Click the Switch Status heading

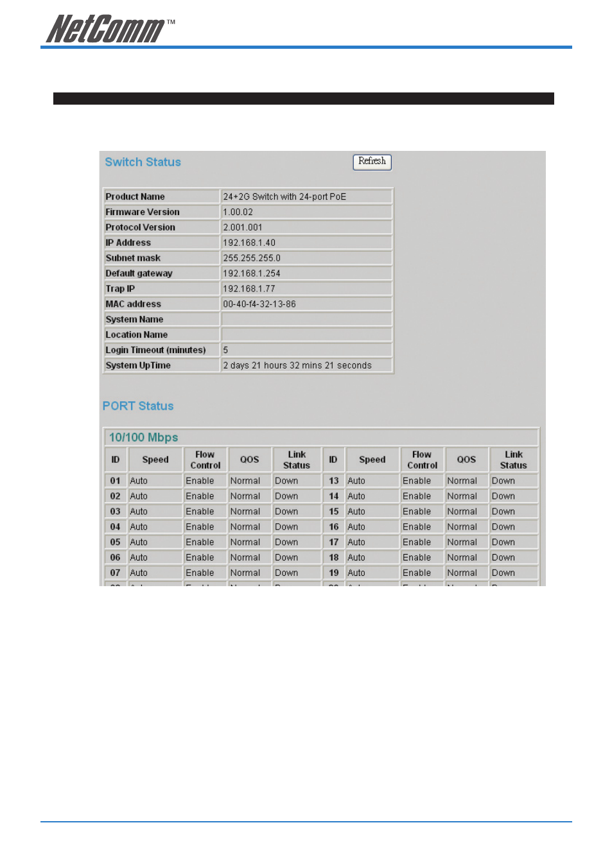pyautogui.click(x=143, y=162)
